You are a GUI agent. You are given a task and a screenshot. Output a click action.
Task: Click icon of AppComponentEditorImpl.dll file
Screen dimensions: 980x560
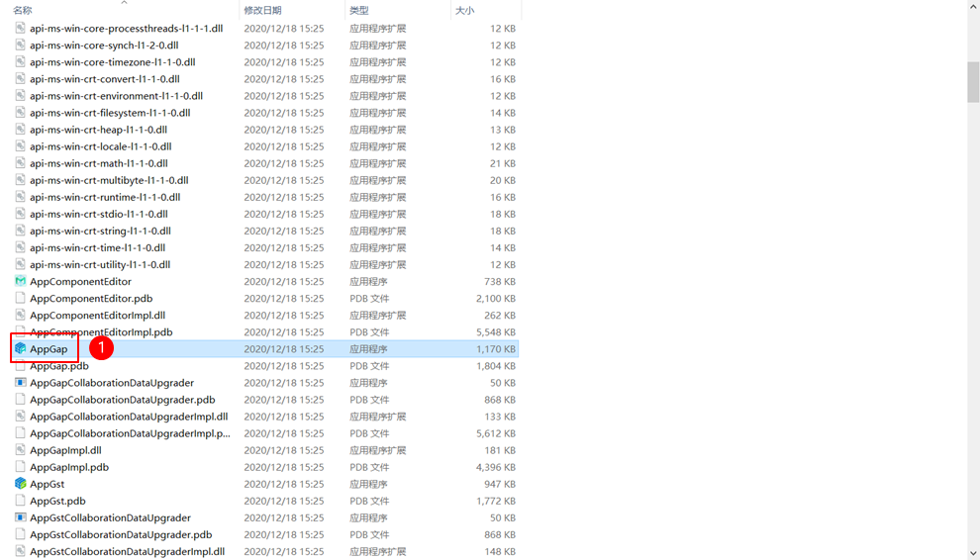[21, 315]
